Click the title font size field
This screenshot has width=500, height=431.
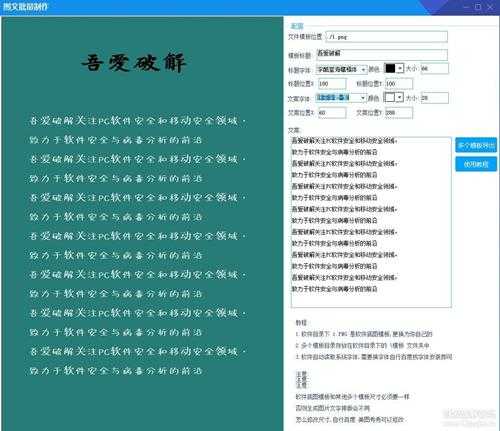(x=435, y=68)
